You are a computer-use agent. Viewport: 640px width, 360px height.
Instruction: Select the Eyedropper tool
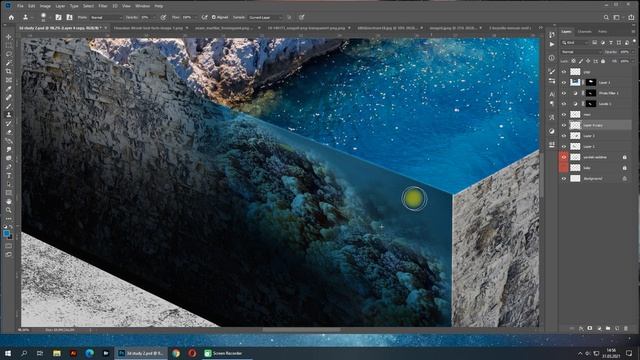(x=9, y=89)
